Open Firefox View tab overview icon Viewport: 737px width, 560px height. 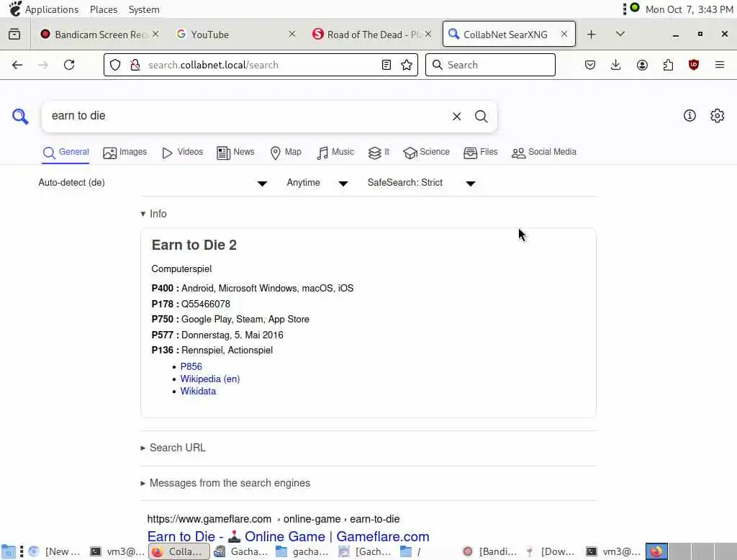pyautogui.click(x=14, y=34)
